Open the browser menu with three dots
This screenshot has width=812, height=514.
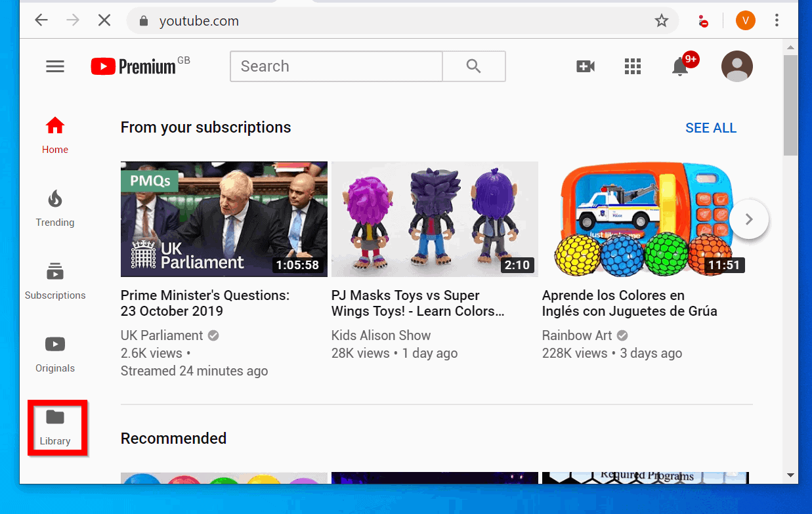[777, 20]
